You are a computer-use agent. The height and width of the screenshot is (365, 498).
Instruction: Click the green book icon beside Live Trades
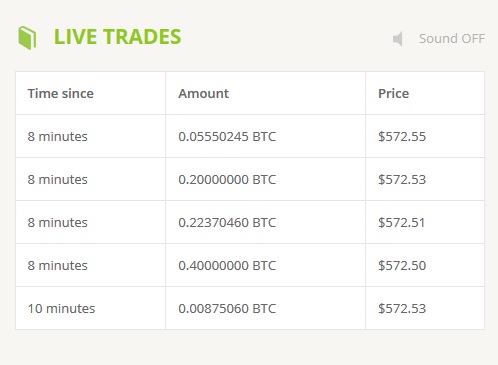click(x=27, y=38)
